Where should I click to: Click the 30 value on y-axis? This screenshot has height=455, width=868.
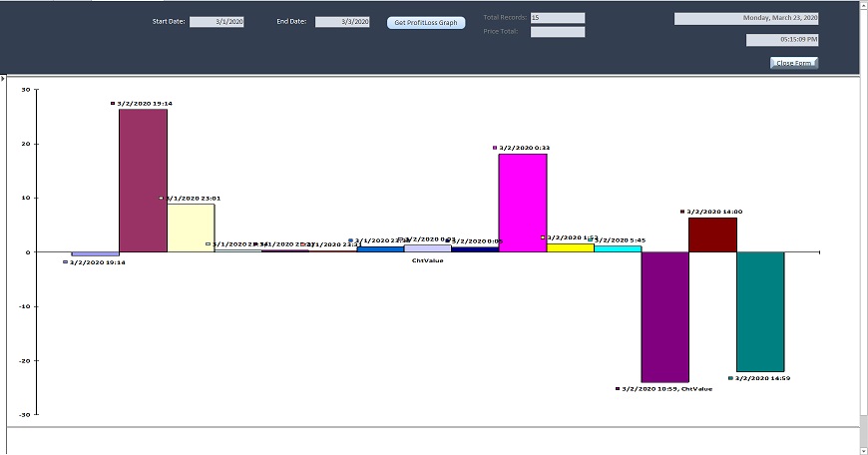(x=26, y=90)
